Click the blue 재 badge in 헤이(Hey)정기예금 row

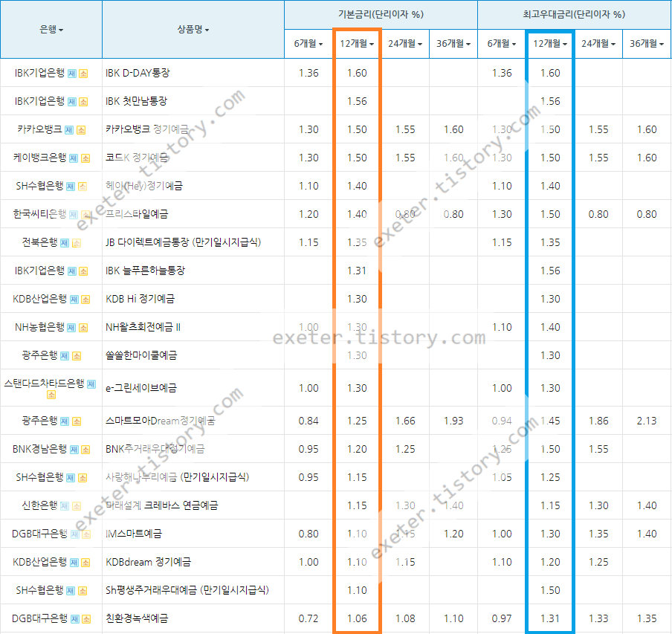click(x=71, y=187)
